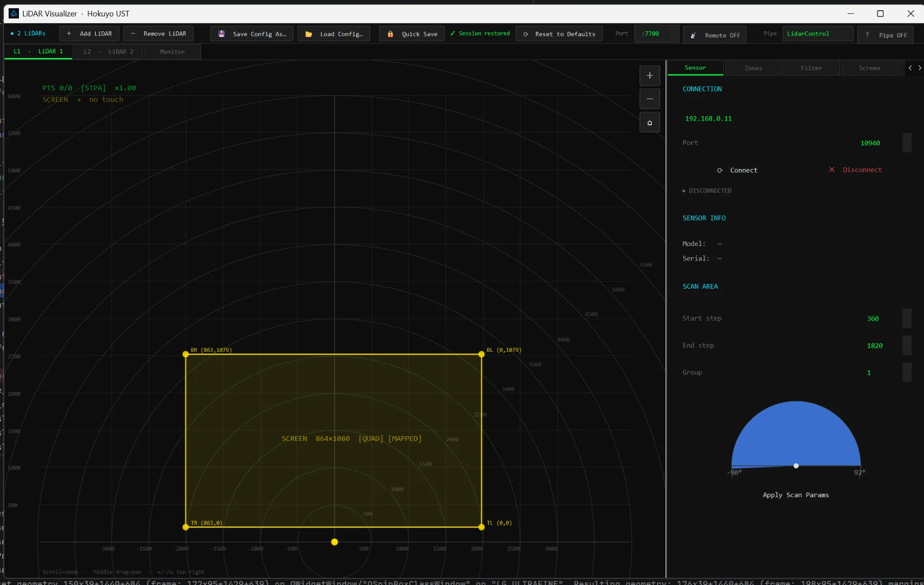Click the connection Port 10940 stepper
Viewport: 924px width, 585px height.
(x=907, y=143)
